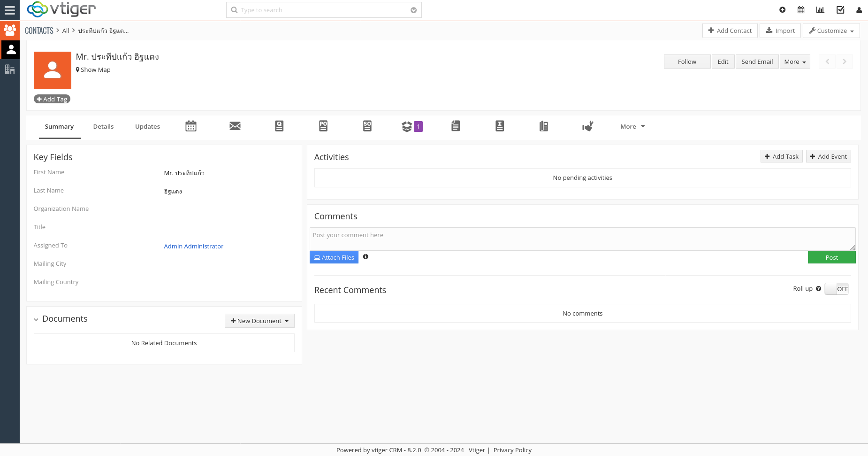The width and height of the screenshot is (868, 456).
Task: Switch to the Details tab
Action: coord(103,126)
